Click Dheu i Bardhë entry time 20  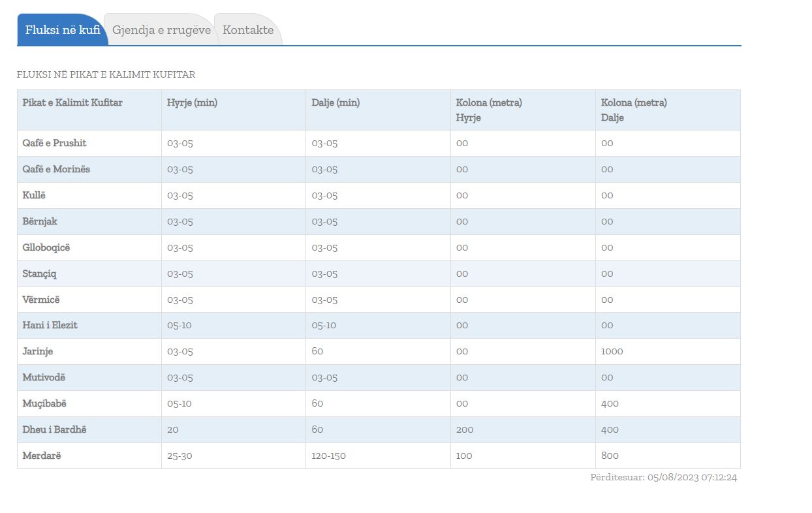[x=172, y=429]
